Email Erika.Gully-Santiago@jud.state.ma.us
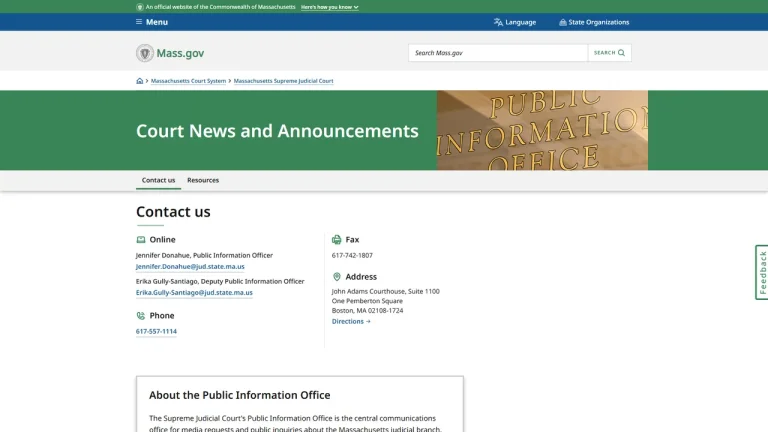 [194, 292]
